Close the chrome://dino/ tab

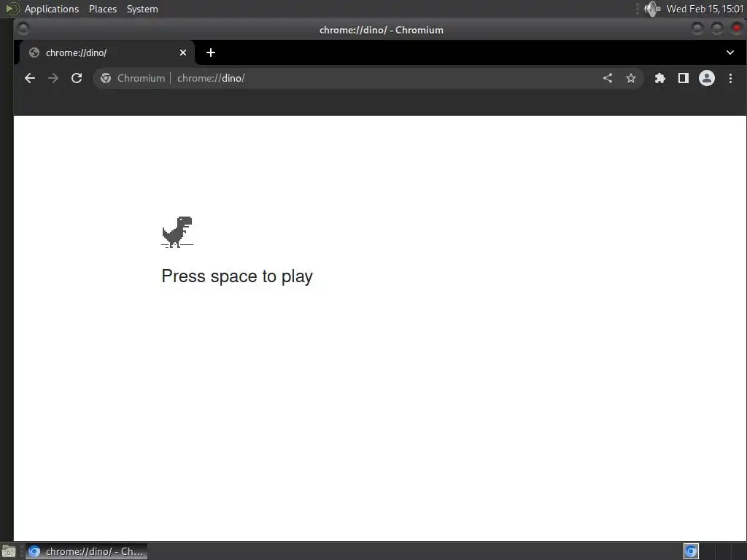coord(183,52)
